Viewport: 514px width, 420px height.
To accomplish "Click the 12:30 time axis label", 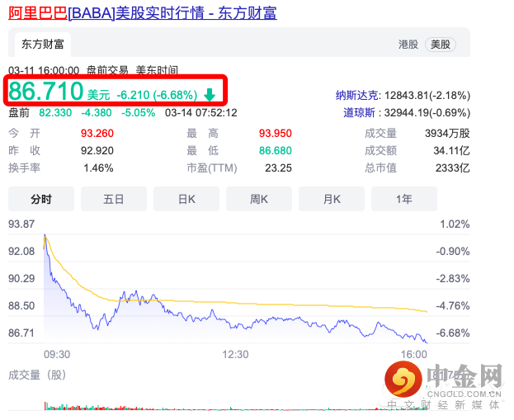I will point(235,355).
